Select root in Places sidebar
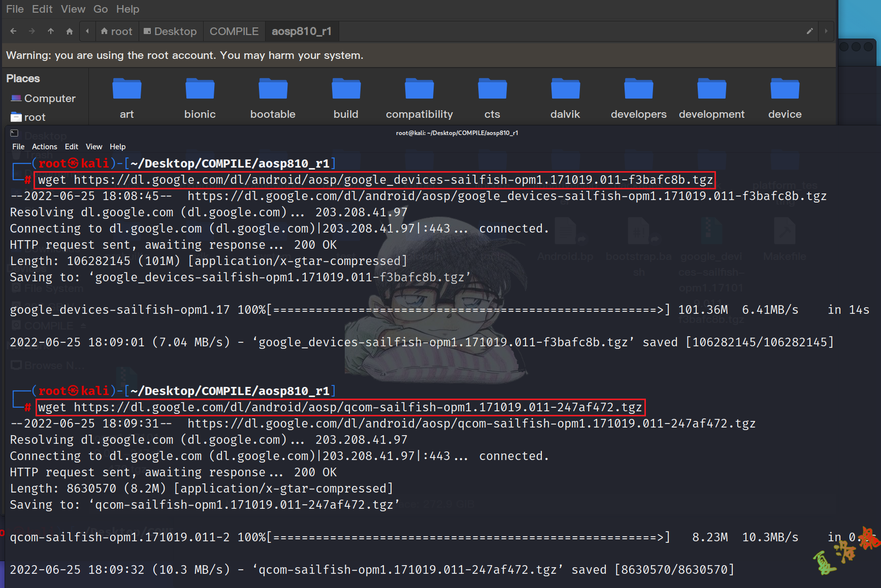 point(35,117)
